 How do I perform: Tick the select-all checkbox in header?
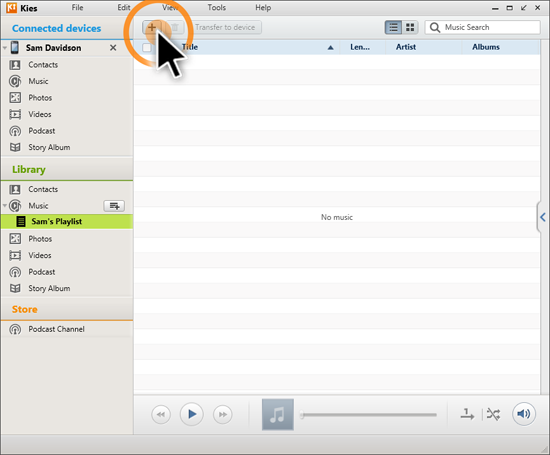[147, 47]
